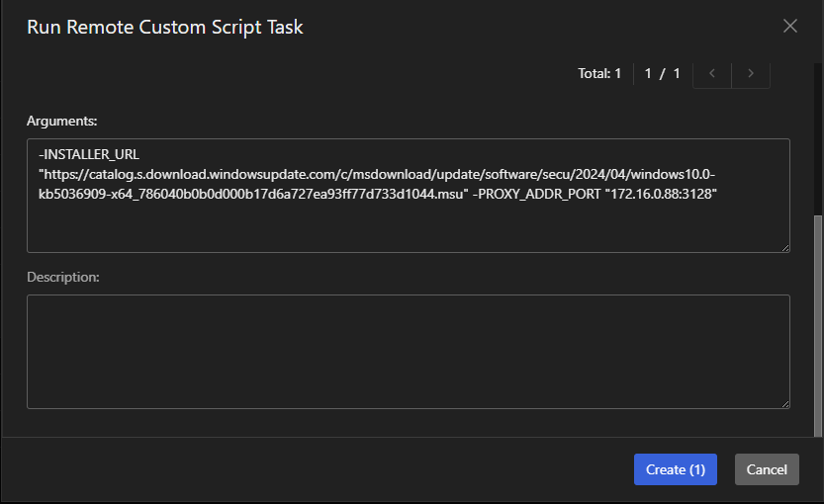
Task: Click the "Description:" field label
Action: 63,277
